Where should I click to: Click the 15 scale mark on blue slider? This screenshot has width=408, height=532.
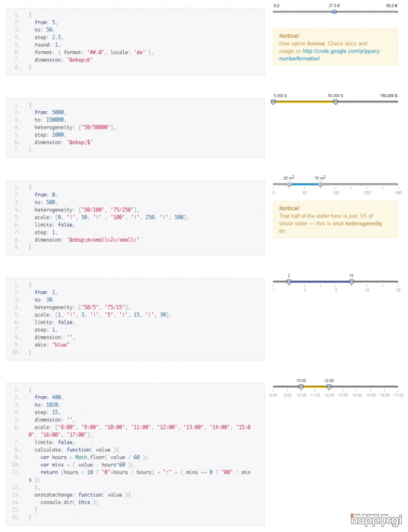pos(367,290)
